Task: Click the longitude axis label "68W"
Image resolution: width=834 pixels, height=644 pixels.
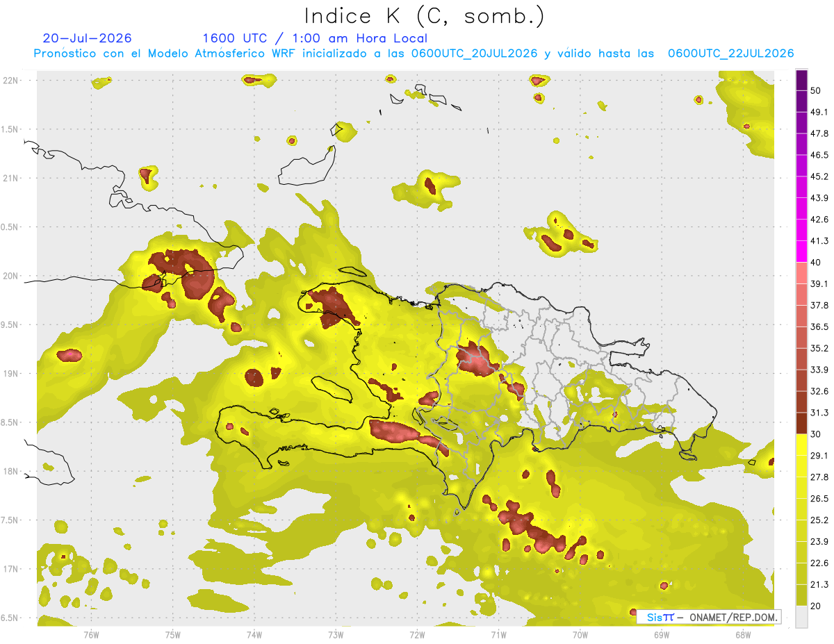Action: [x=743, y=634]
